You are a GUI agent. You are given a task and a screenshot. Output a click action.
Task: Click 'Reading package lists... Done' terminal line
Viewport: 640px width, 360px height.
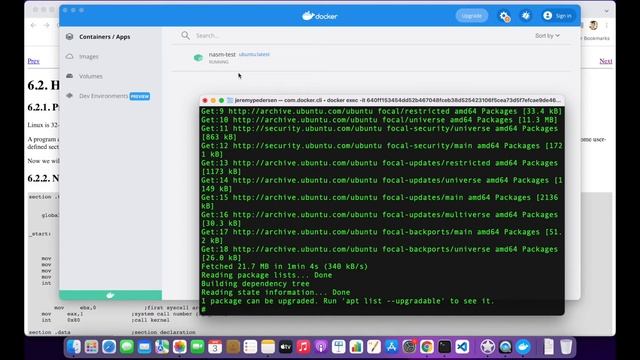coord(267,275)
